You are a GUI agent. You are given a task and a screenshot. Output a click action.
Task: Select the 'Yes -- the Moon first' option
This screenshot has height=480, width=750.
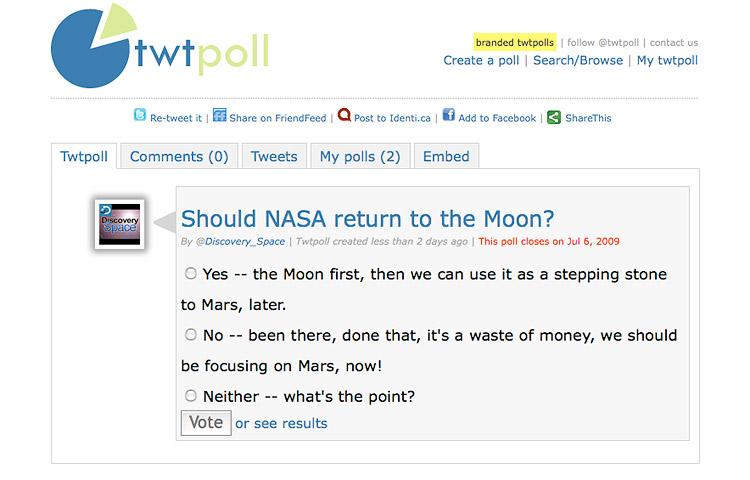click(191, 273)
